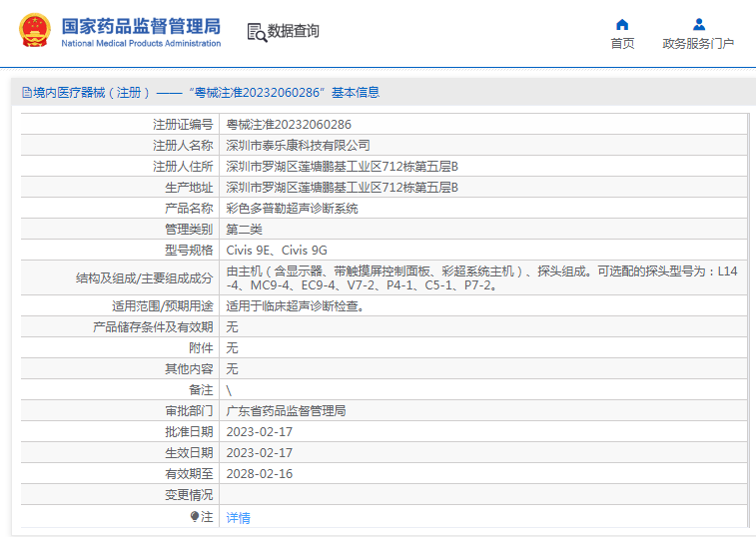Image resolution: width=756 pixels, height=537 pixels.
Task: Open 政务服务门户 via the user icon
Action: [699, 24]
